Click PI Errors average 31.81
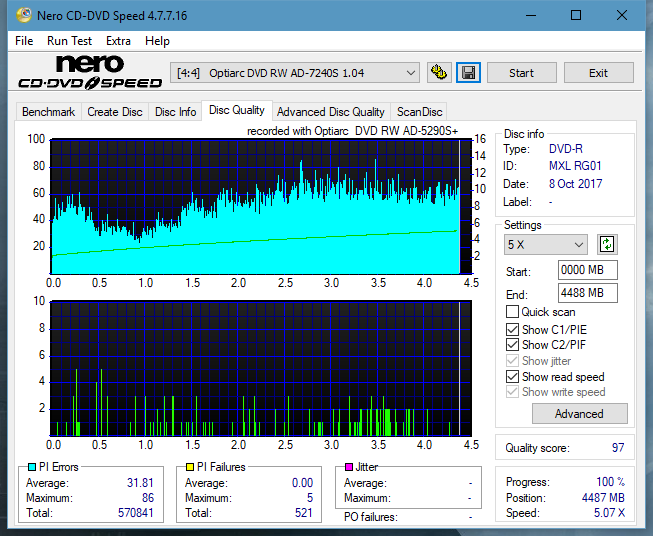The image size is (653, 536). 140,482
